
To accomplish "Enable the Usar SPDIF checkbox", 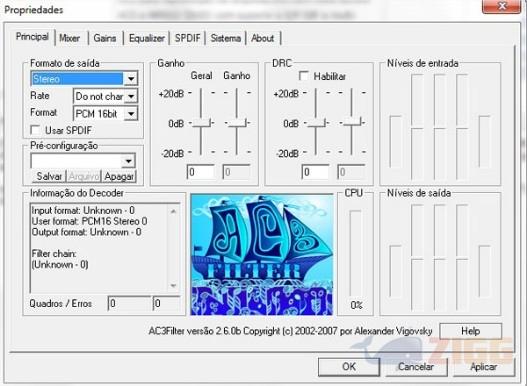I will tap(35, 130).
